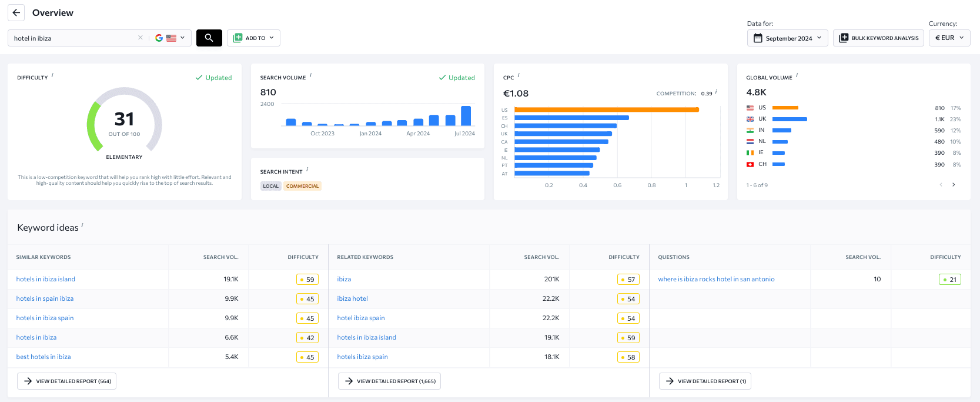View detailed report for similar keywords (564)

point(66,381)
